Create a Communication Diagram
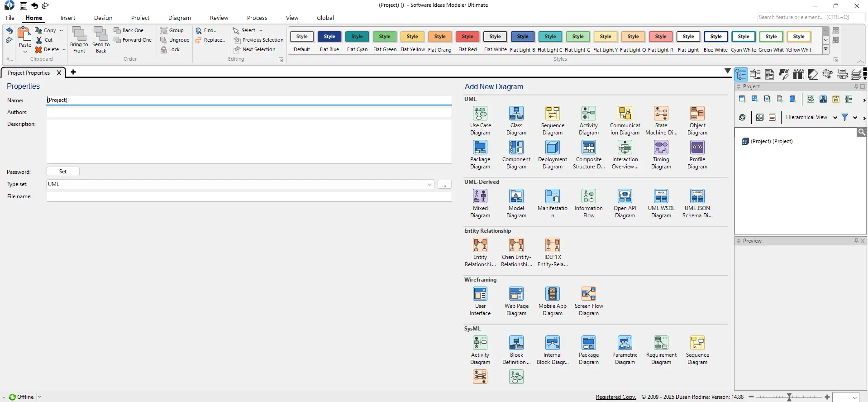This screenshot has height=402, width=868. [x=625, y=120]
